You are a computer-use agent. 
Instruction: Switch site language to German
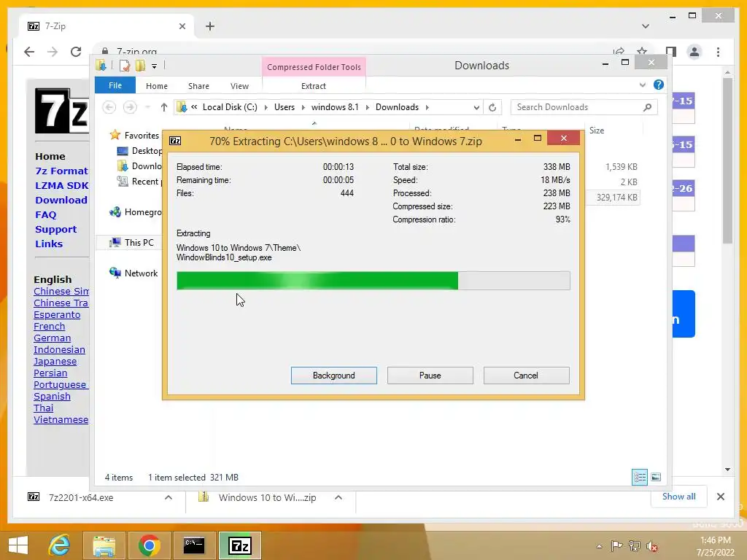pyautogui.click(x=53, y=338)
